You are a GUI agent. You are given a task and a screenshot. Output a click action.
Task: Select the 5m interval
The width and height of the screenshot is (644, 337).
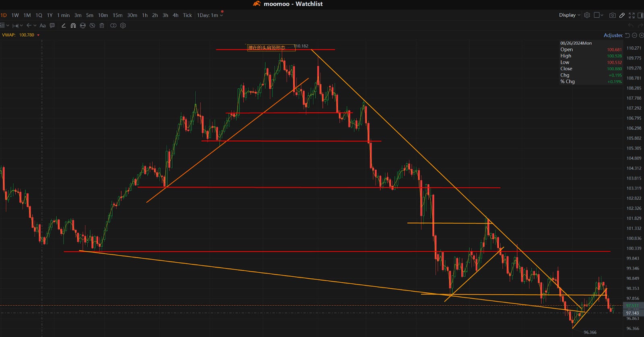click(x=89, y=15)
